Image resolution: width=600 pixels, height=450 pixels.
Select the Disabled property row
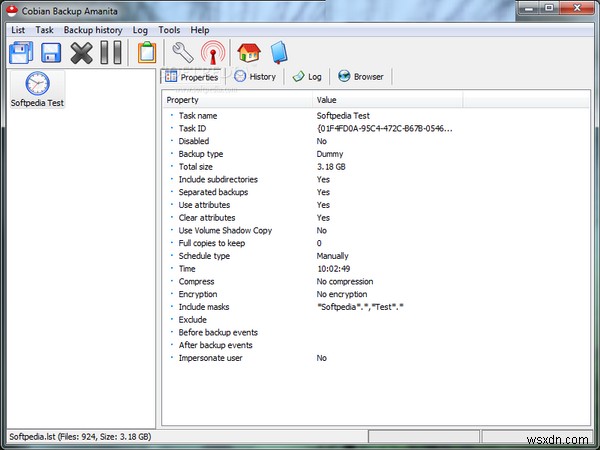[376, 141]
